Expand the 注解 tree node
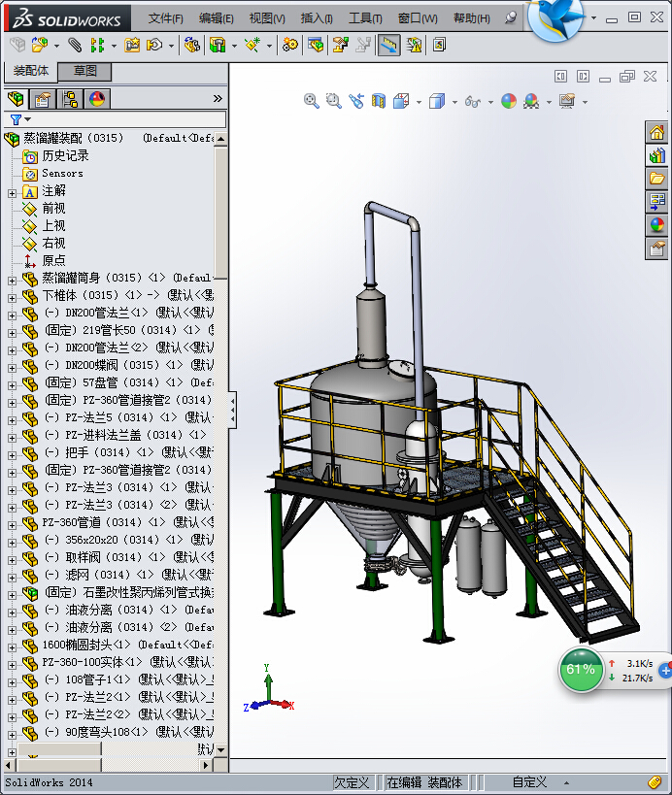672x795 pixels. pyautogui.click(x=13, y=193)
